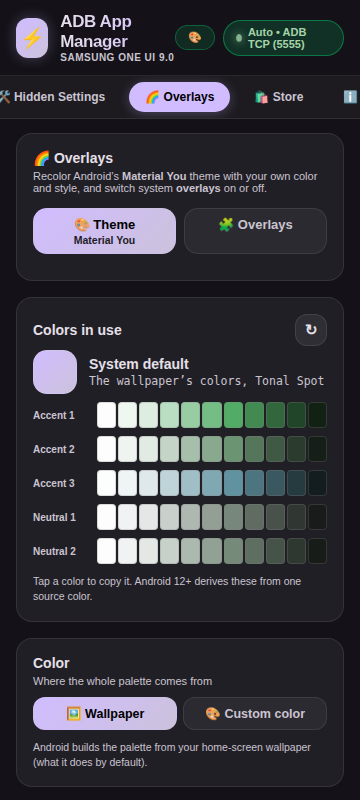The height and width of the screenshot is (800, 360).
Task: Select the Overlays tab in navigation
Action: point(179,97)
